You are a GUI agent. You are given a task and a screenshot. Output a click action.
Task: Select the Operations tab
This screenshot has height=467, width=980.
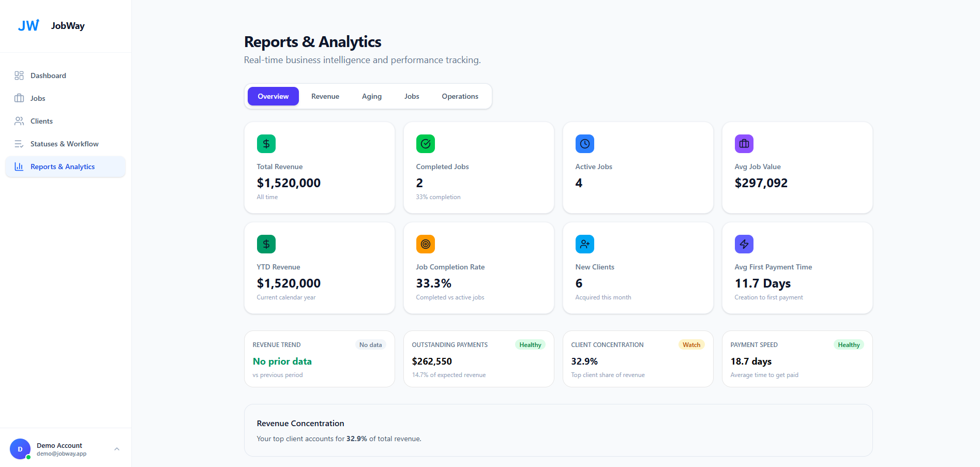pyautogui.click(x=460, y=96)
